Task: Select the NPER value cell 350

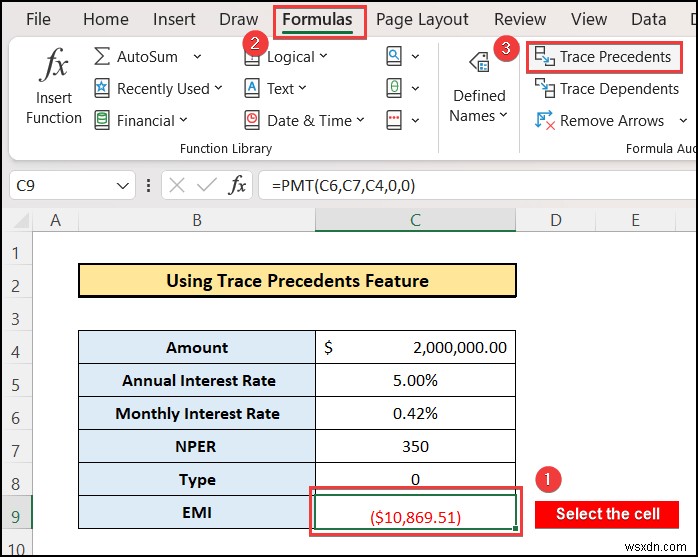Action: [415, 446]
